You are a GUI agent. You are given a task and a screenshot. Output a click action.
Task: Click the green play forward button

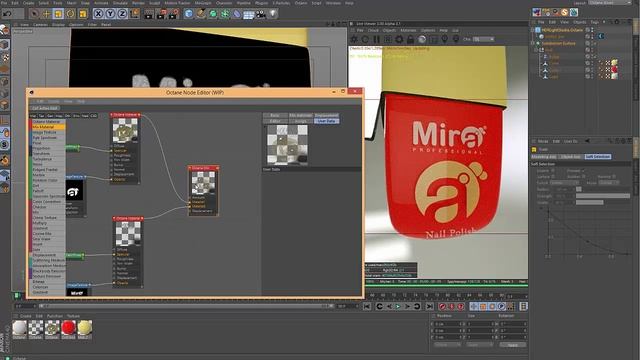coord(398,306)
